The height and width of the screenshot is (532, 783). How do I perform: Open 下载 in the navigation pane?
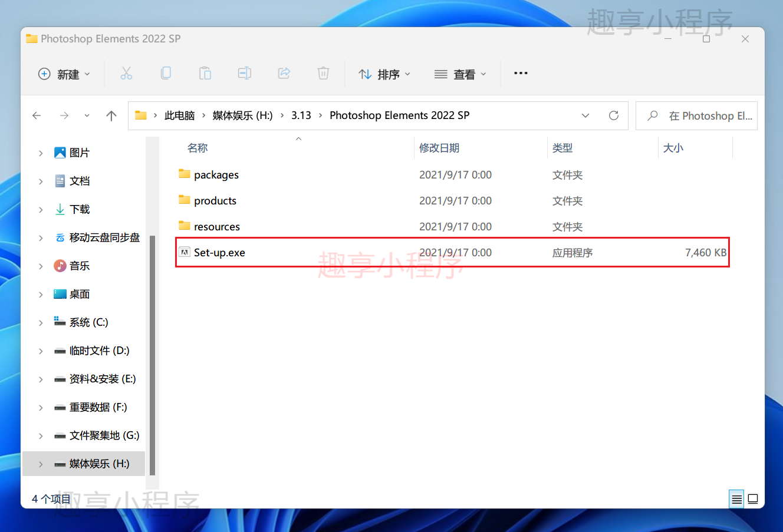(x=80, y=209)
